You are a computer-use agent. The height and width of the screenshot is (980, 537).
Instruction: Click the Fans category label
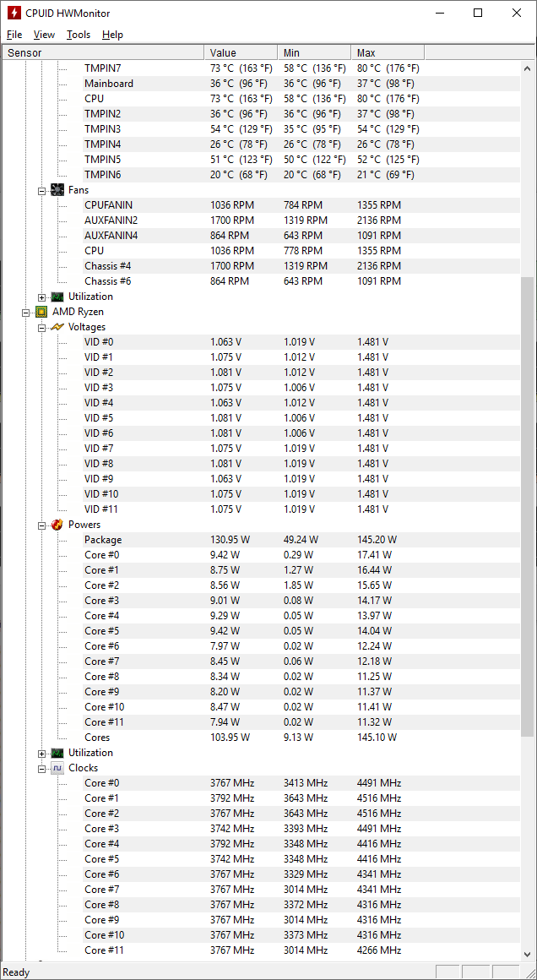pyautogui.click(x=79, y=189)
